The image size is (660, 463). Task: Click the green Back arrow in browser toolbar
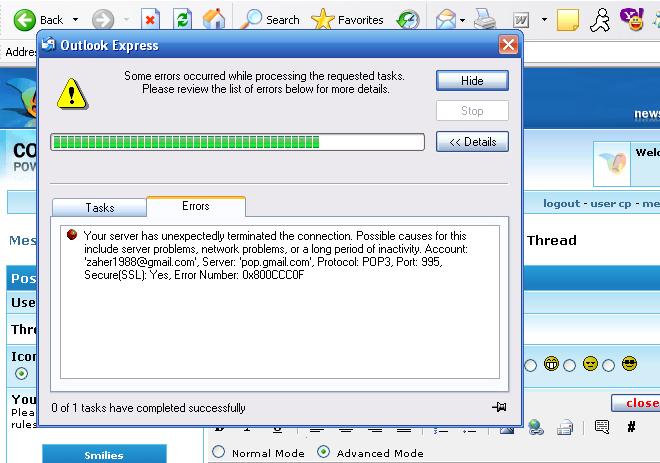coord(24,20)
